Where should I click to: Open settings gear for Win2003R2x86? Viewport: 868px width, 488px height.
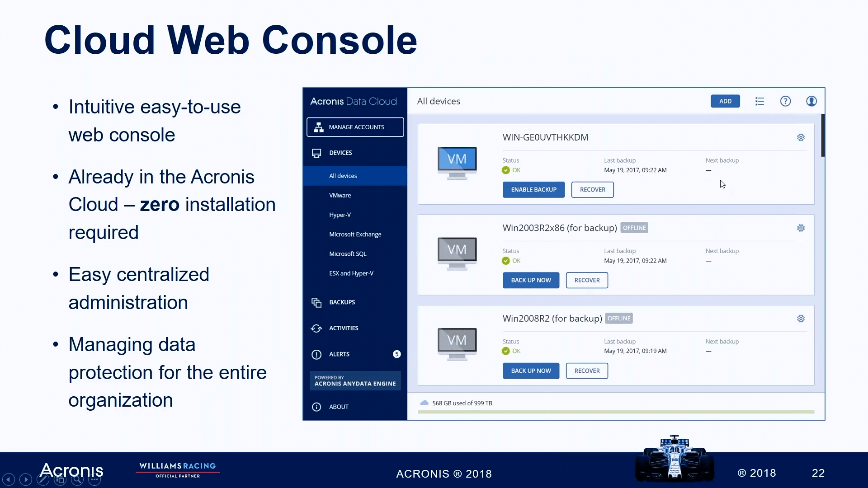click(x=801, y=228)
